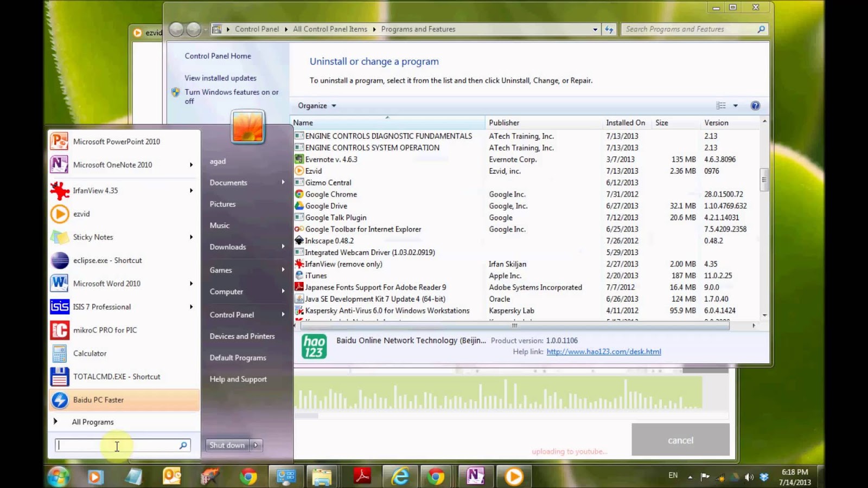This screenshot has height=488, width=868.
Task: Open Action Center flag in system tray
Action: 705,477
